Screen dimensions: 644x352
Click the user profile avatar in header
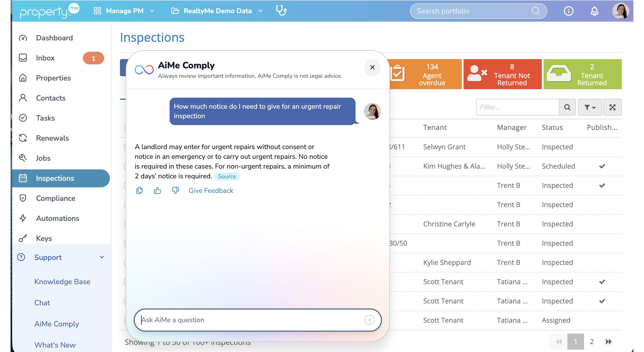(x=620, y=11)
